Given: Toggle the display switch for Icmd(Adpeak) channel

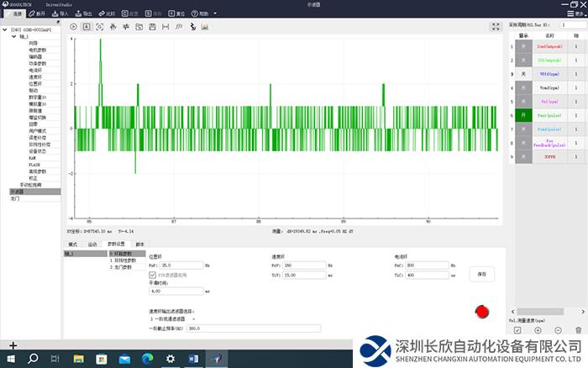Looking at the screenshot, I should [522, 47].
